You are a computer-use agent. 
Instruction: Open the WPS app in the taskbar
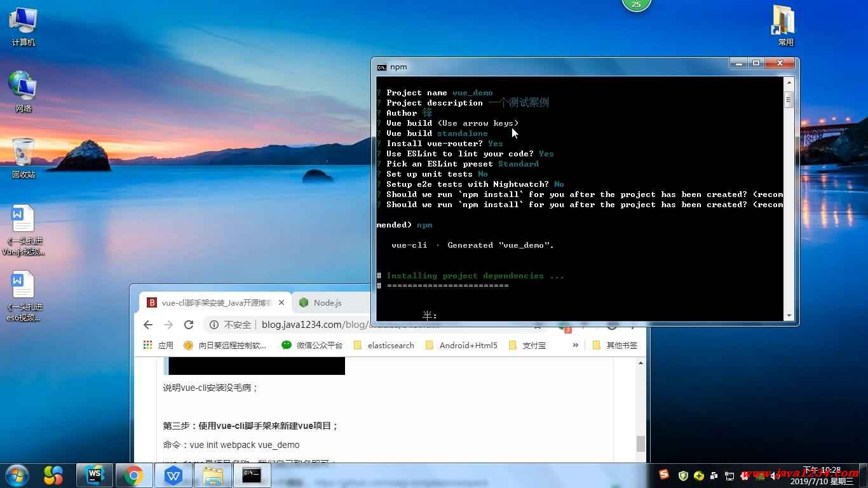point(173,475)
